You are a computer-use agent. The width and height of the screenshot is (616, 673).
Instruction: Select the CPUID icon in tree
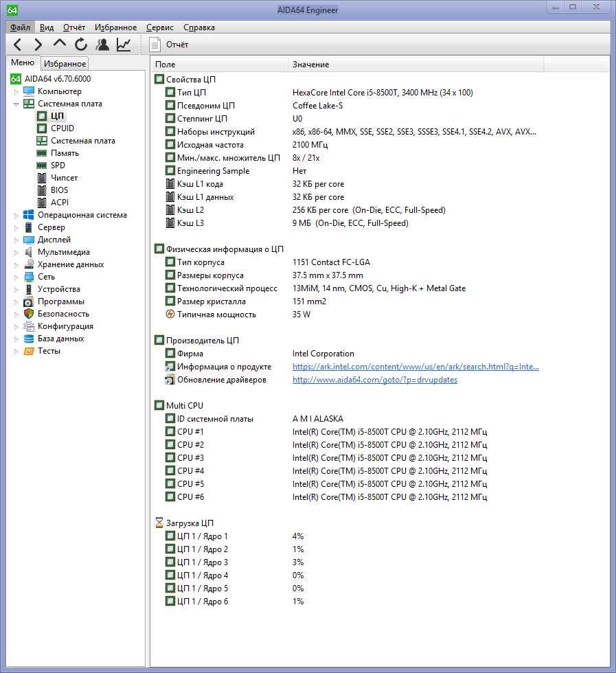pos(42,128)
